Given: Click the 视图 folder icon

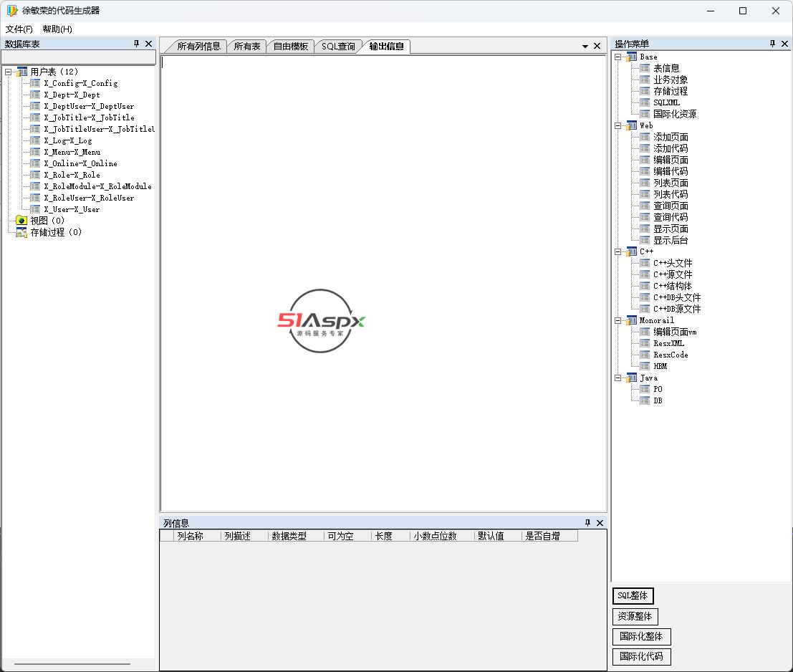Looking at the screenshot, I should pos(21,221).
